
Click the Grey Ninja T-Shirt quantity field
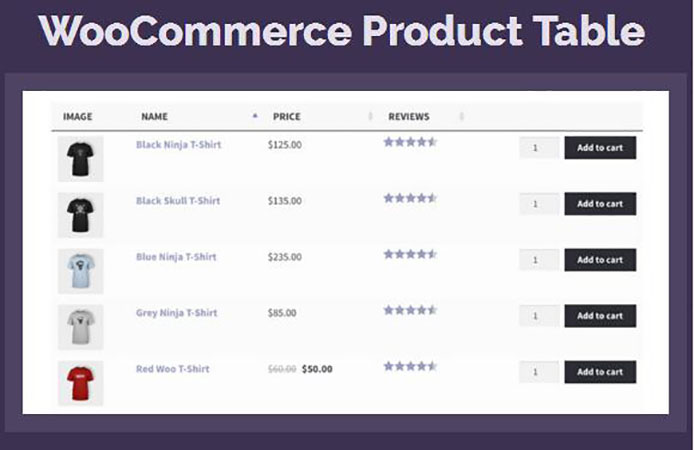(539, 316)
